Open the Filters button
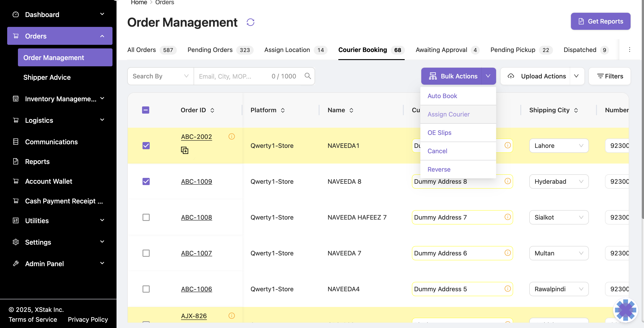Screen dimensions: 644x328 coord(610,76)
